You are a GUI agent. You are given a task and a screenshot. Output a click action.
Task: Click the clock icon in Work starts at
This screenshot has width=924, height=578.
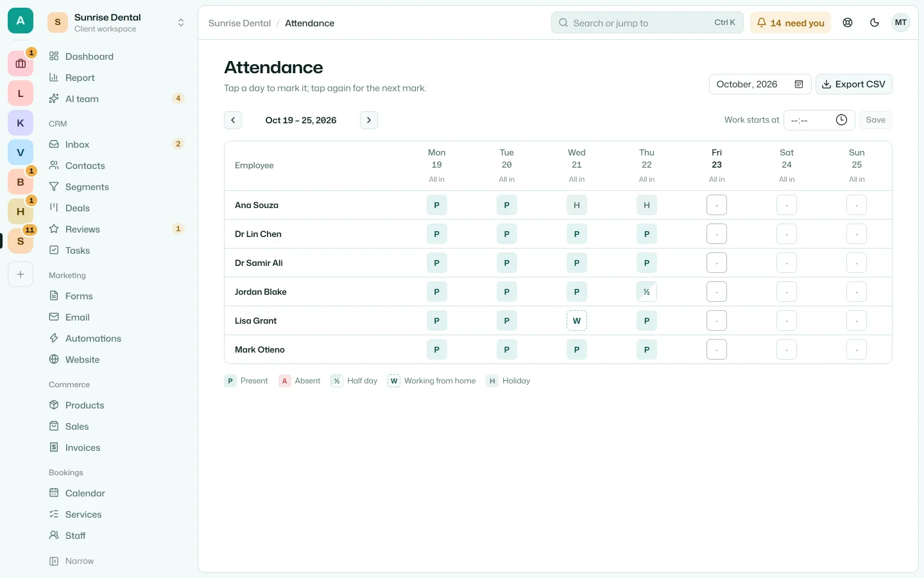[841, 120]
